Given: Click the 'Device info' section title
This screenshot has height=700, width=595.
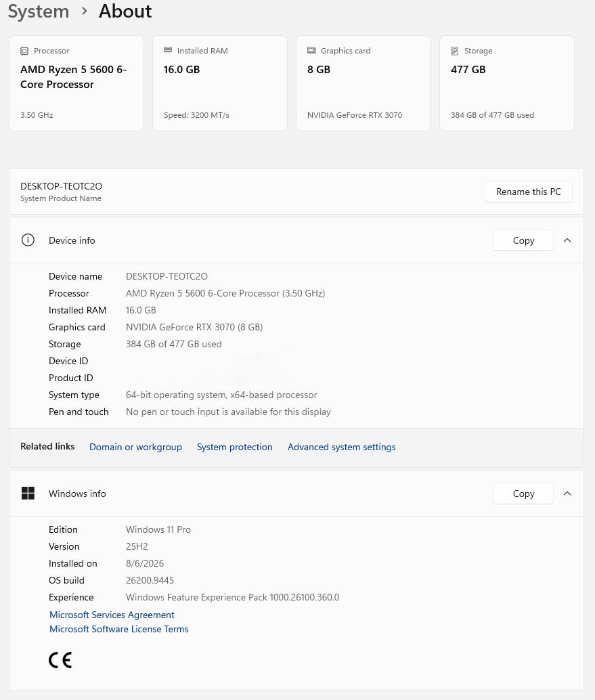Looking at the screenshot, I should [72, 240].
